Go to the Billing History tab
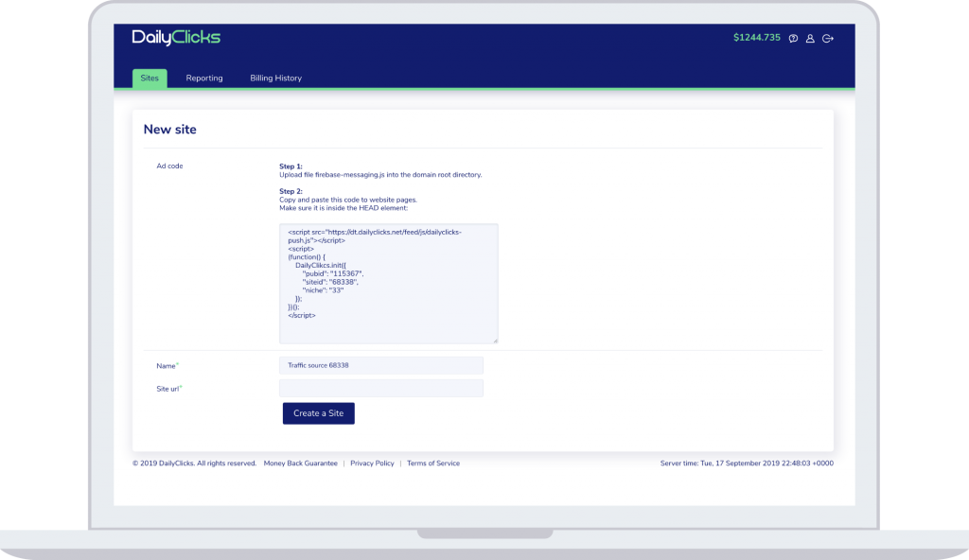The height and width of the screenshot is (560, 969). point(275,79)
